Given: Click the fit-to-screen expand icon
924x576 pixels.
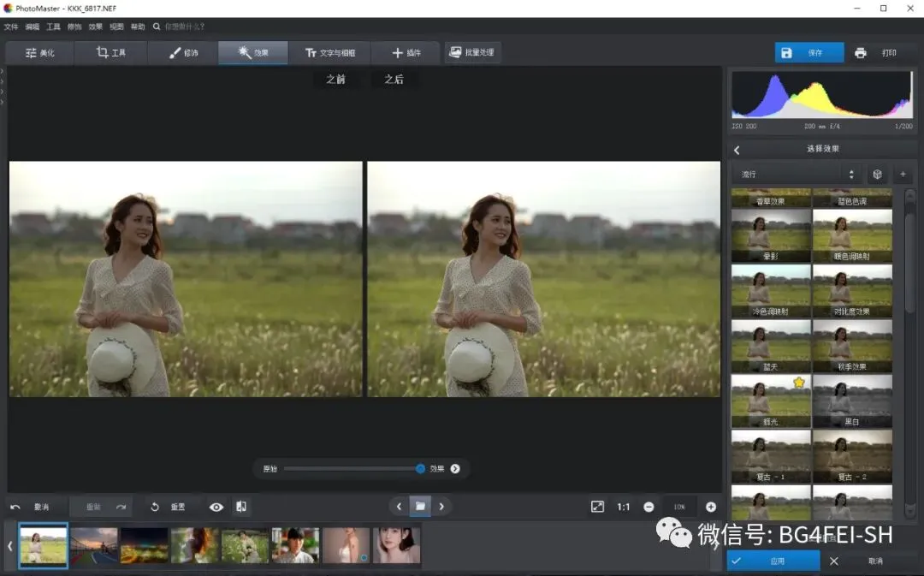Looking at the screenshot, I should 597,507.
